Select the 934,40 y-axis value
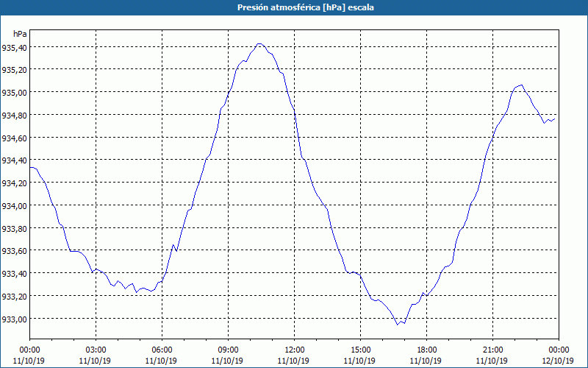 (x=14, y=160)
